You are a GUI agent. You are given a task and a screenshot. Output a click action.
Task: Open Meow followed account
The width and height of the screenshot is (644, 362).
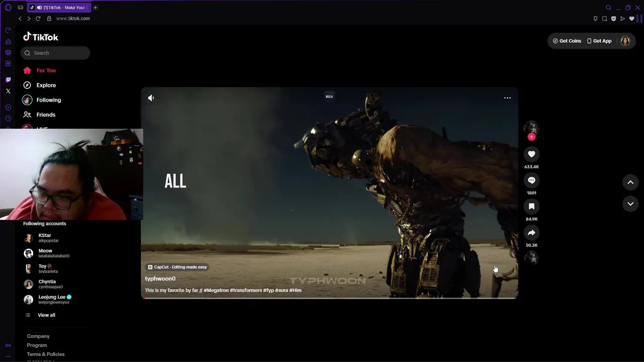tap(46, 253)
